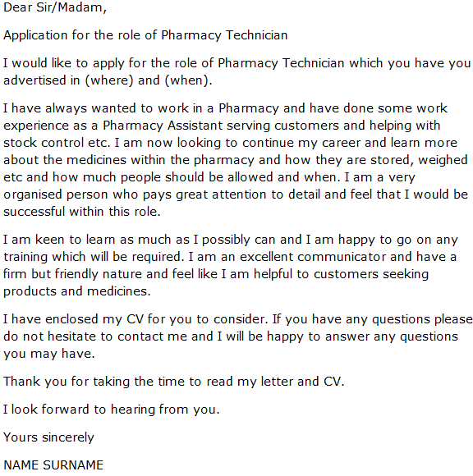Viewport: 473px width, 476px height.
Task: Click the words 'stock control etc.'
Action: tap(57, 143)
